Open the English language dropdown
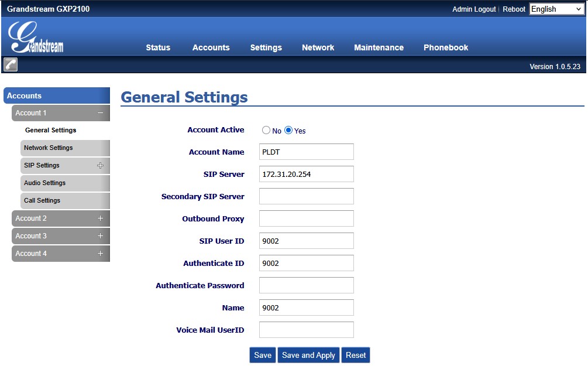This screenshot has width=588, height=369. [556, 9]
